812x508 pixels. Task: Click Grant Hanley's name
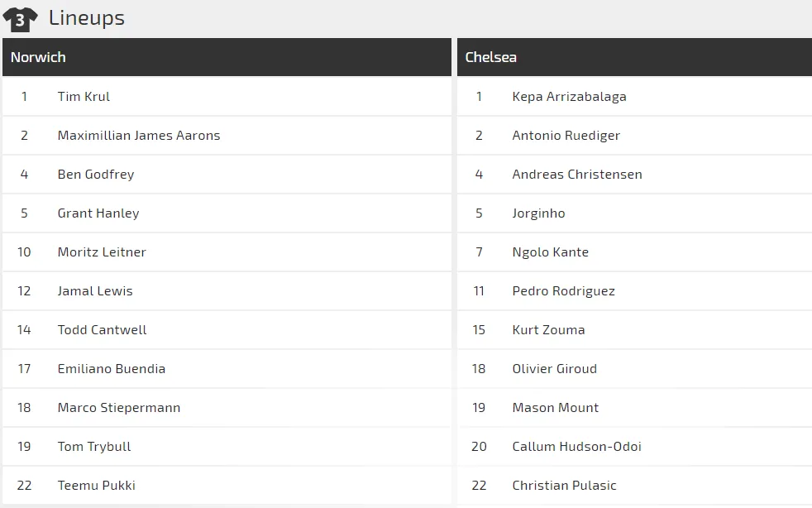pos(98,213)
